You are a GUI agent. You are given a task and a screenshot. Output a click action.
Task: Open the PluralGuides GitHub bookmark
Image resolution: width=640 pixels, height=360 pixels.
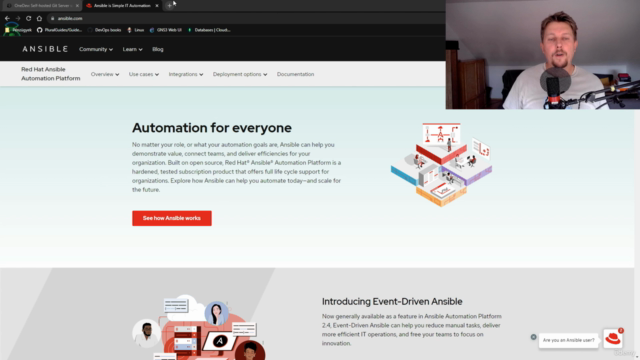pyautogui.click(x=60, y=30)
